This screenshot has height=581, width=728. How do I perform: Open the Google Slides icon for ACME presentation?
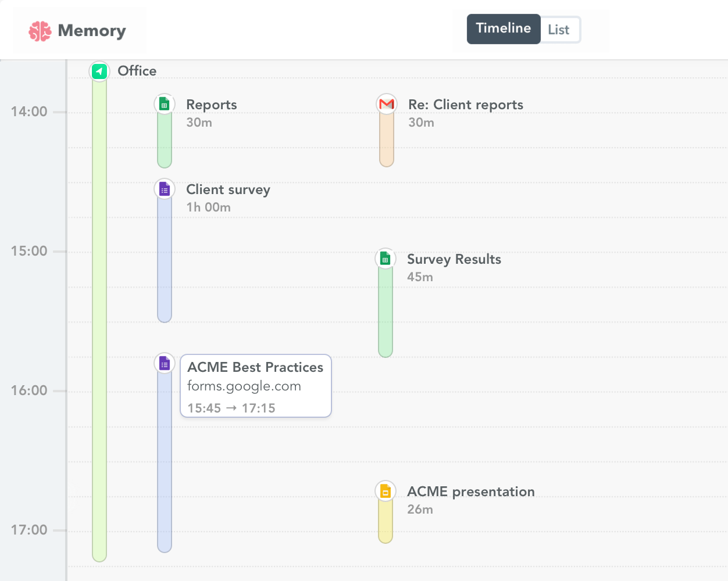386,490
